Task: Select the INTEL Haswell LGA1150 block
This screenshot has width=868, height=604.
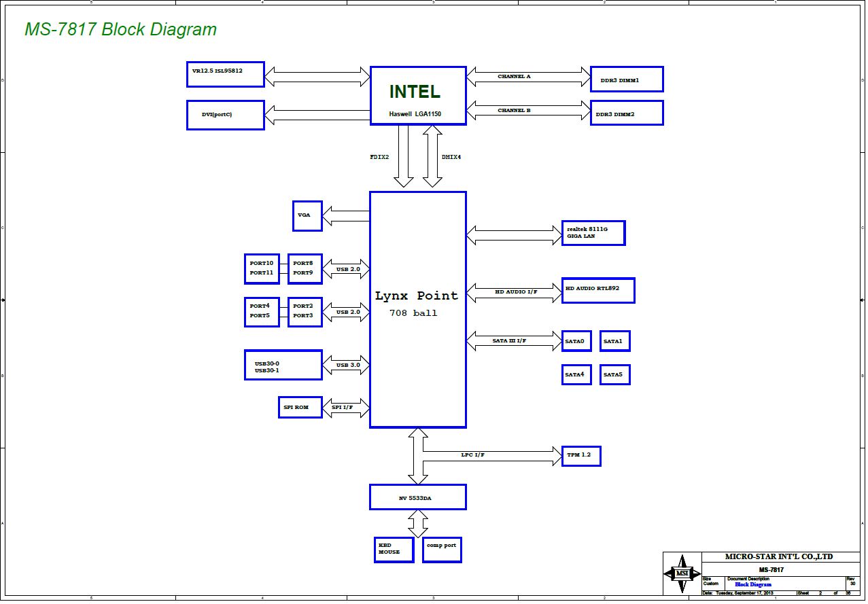Action: tap(417, 96)
